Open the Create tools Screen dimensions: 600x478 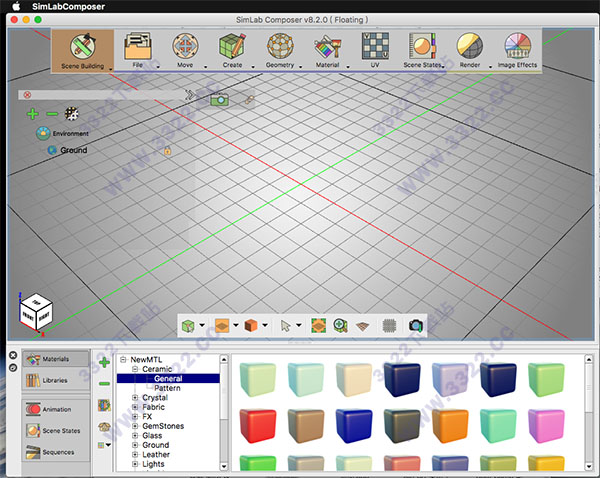tap(232, 51)
